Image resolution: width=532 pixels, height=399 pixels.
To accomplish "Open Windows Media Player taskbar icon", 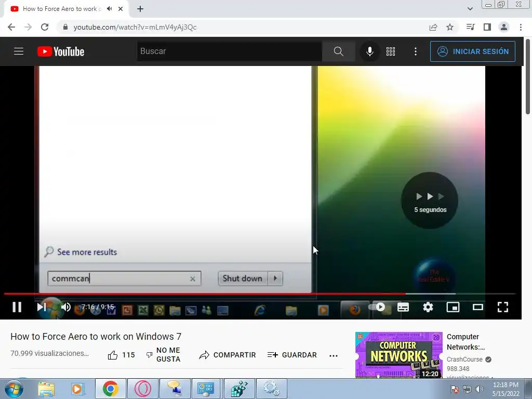I will pos(78,389).
